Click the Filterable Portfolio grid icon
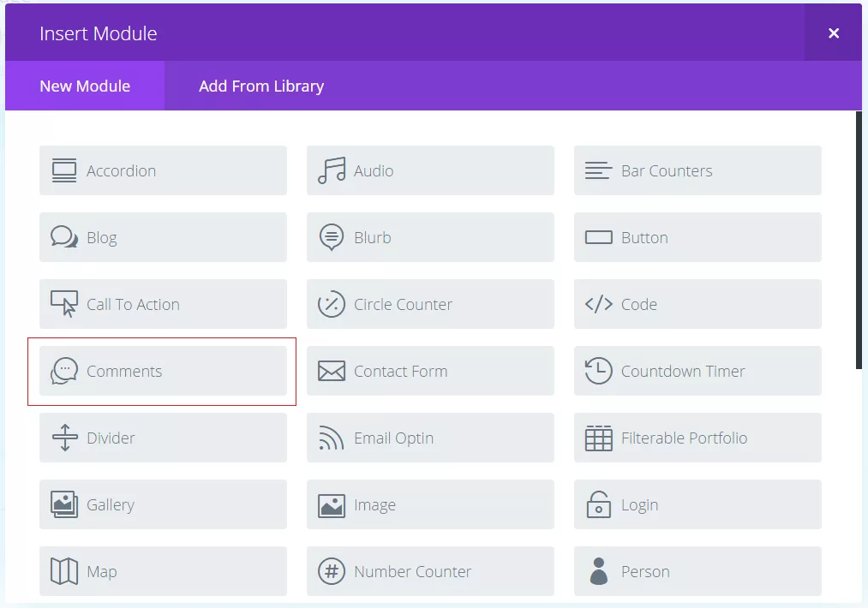The width and height of the screenshot is (868, 608). tap(598, 438)
